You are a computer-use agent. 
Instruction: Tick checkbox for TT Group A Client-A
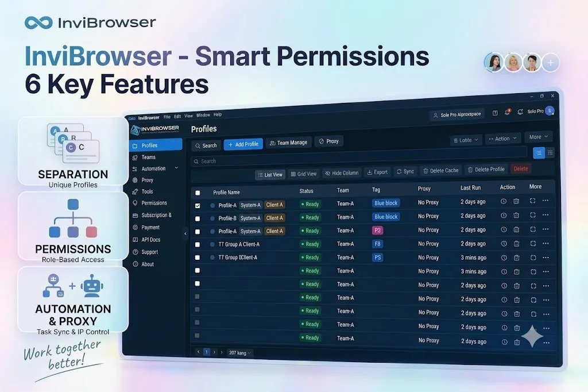(x=198, y=244)
